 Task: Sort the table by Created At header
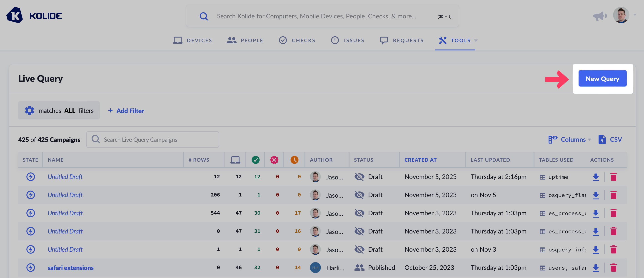click(420, 160)
